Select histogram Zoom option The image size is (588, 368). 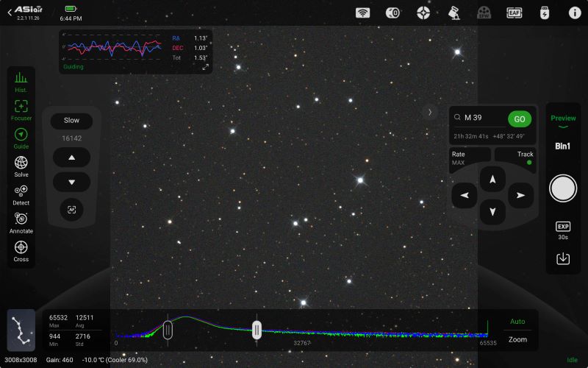517,339
